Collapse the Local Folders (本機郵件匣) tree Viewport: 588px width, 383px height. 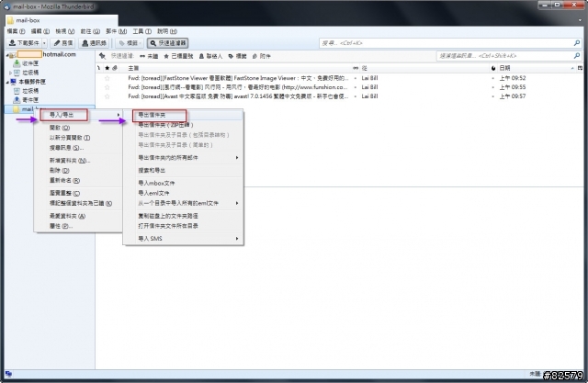(7, 82)
